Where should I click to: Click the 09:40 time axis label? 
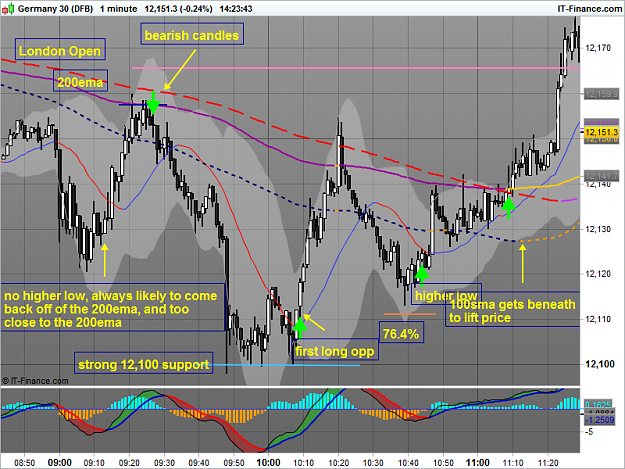pos(199,463)
